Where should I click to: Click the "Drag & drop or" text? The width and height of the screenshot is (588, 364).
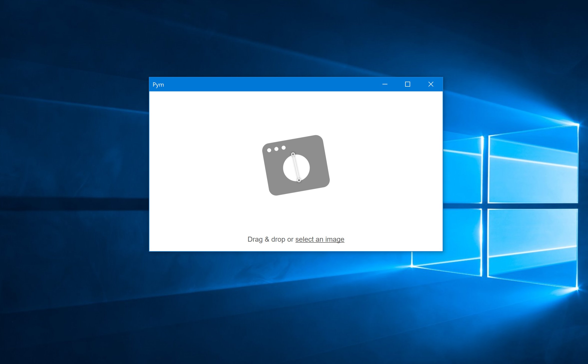pyautogui.click(x=270, y=239)
